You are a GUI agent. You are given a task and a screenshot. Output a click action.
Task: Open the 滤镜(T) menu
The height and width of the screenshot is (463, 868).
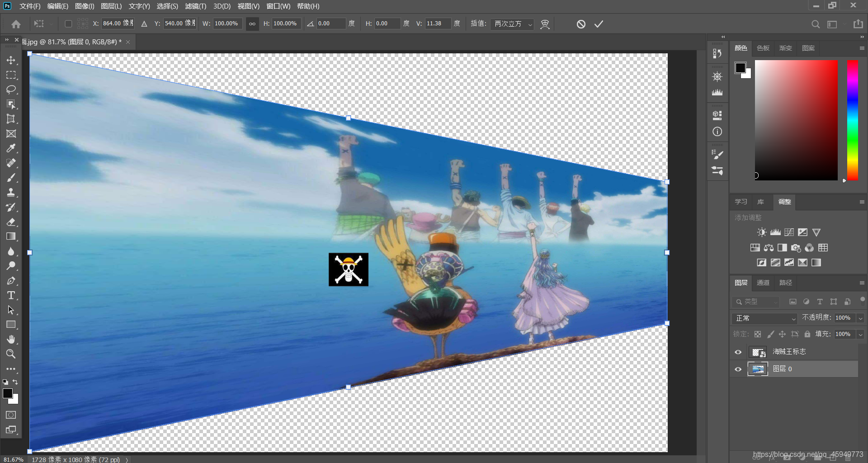tap(195, 6)
